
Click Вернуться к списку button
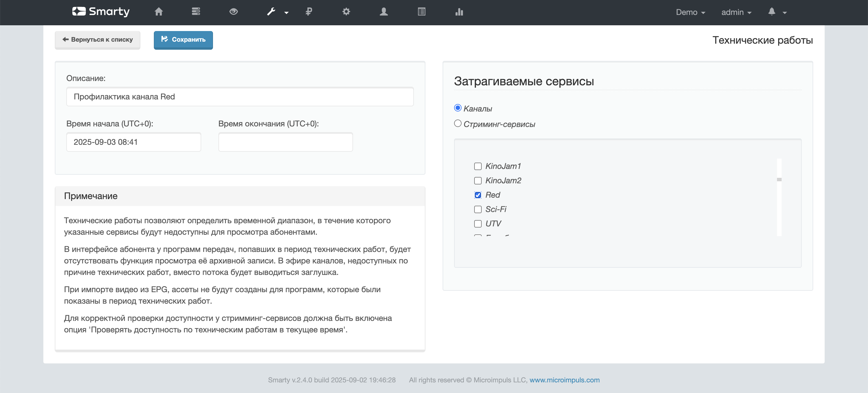pos(98,40)
